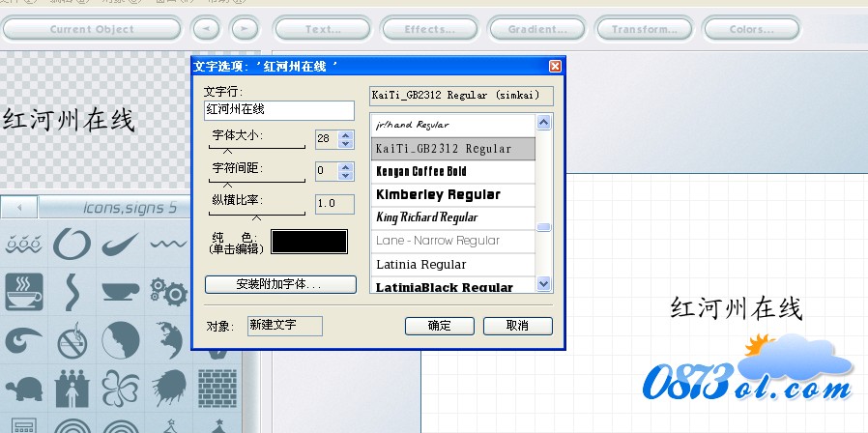Increase 字符间距 with the up arrow

pyautogui.click(x=346, y=166)
